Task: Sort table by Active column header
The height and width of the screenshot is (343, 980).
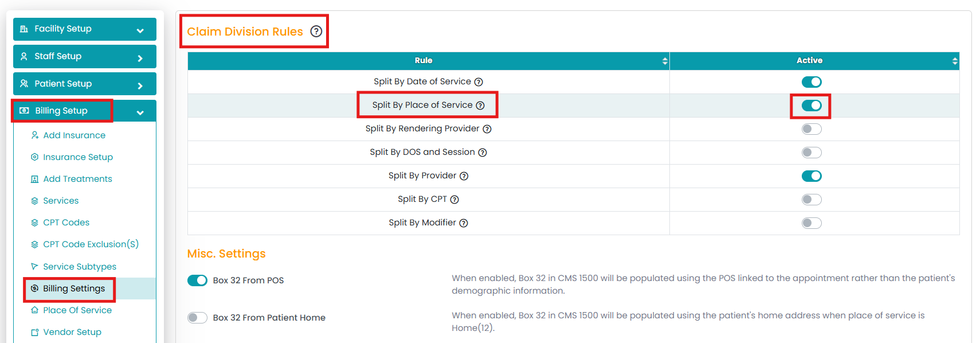Action: [x=809, y=60]
